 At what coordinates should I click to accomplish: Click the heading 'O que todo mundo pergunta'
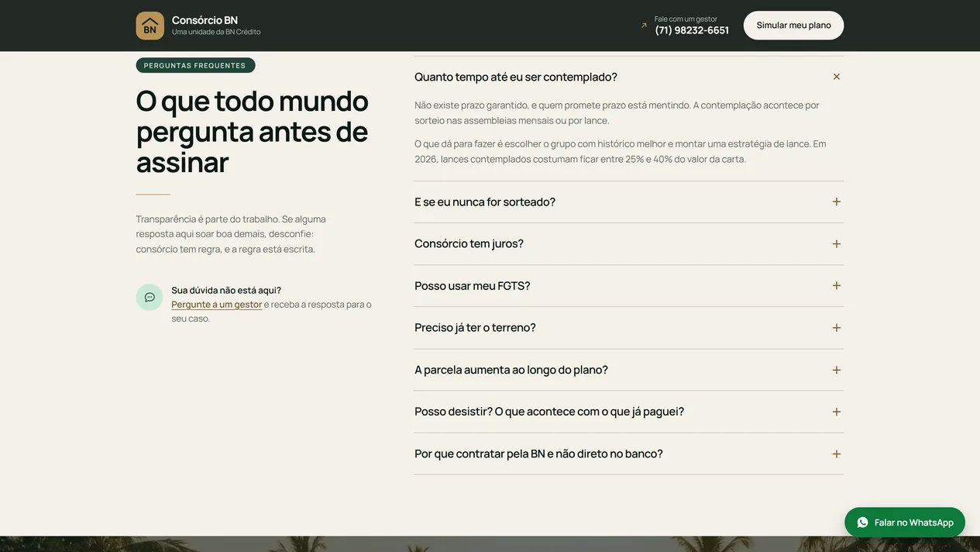(x=253, y=131)
